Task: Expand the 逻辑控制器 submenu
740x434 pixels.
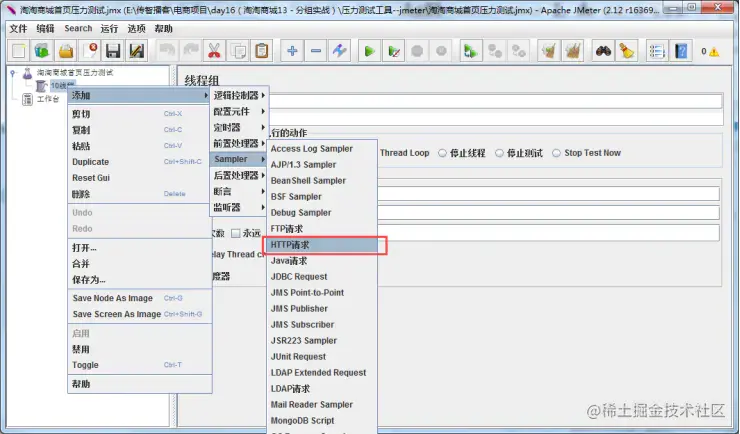Action: 239,95
